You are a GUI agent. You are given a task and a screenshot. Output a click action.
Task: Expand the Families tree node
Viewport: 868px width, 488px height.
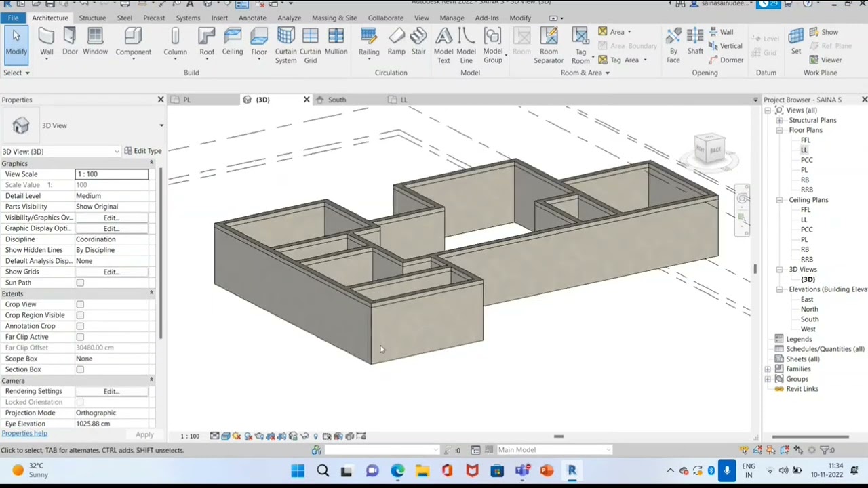click(x=768, y=369)
